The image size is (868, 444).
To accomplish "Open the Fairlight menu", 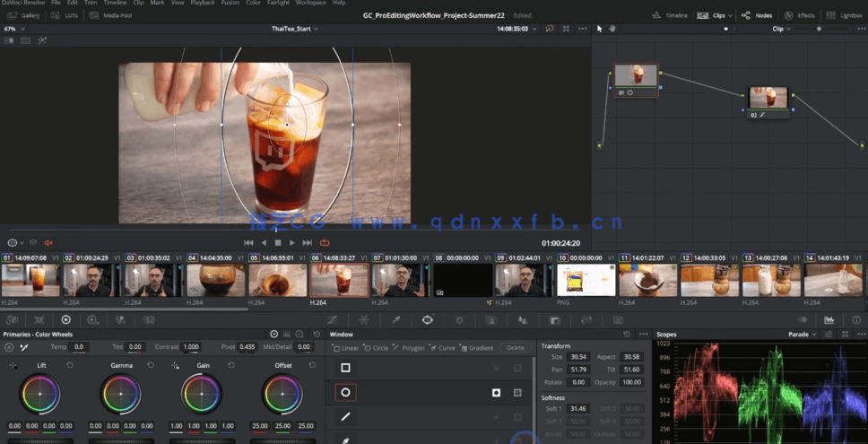I will click(x=280, y=3).
